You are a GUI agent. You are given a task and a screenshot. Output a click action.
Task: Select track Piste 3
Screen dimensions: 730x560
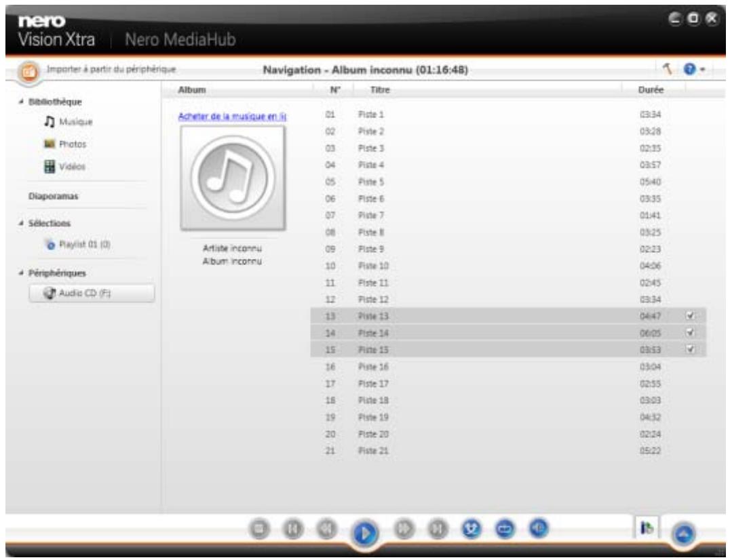[508, 148]
